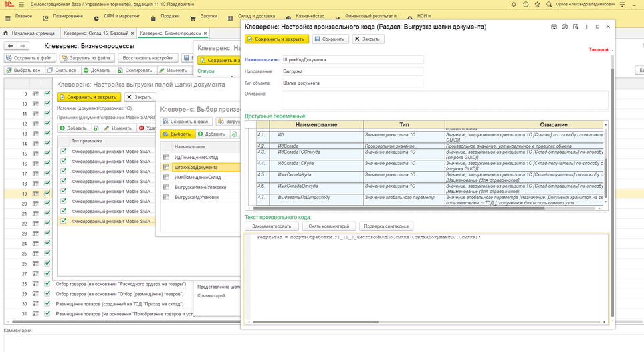Switch to the Начальная страница tab
Viewport: 644px width, 352px height.
click(x=33, y=33)
